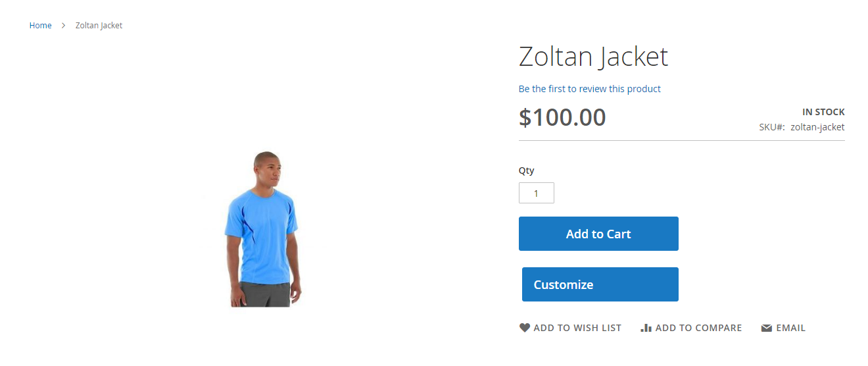Go to Home via breadcrumb link
The width and height of the screenshot is (868, 366).
40,26
